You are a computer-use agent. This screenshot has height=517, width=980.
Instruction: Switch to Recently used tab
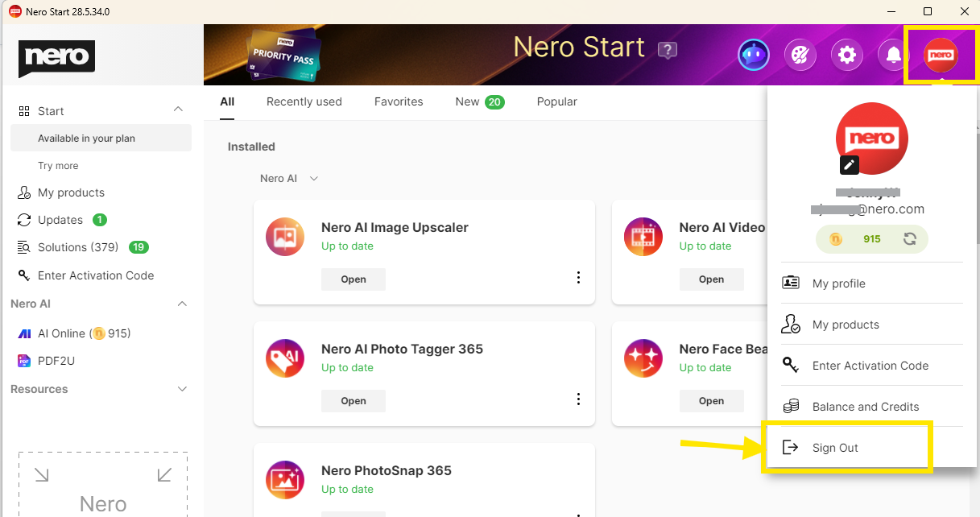tap(304, 101)
